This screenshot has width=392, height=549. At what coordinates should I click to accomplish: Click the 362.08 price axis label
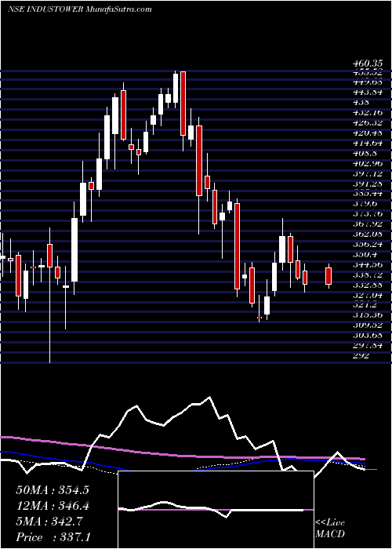click(x=367, y=234)
